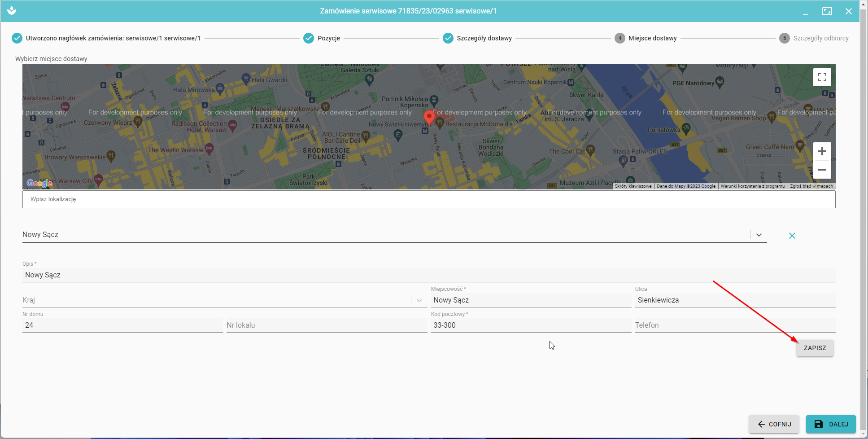Image resolution: width=868 pixels, height=439 pixels.
Task: Click the red map location pin
Action: [x=429, y=117]
